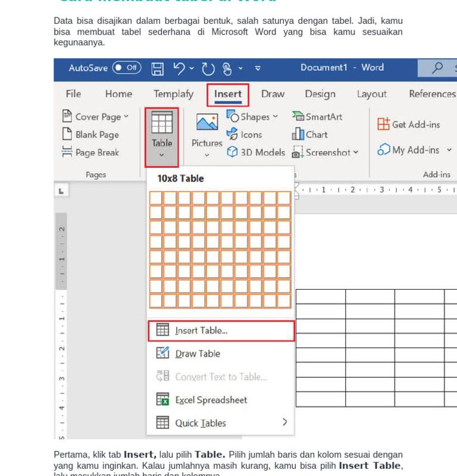The width and height of the screenshot is (457, 476).
Task: Choose Excel Spreadsheet from the menu
Action: 220,400
